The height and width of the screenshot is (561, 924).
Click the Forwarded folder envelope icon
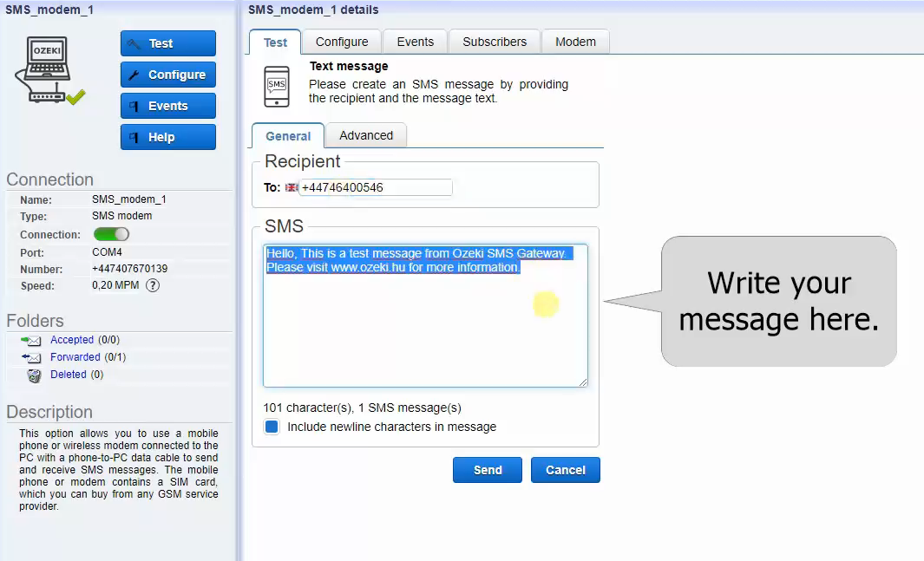[x=31, y=357]
